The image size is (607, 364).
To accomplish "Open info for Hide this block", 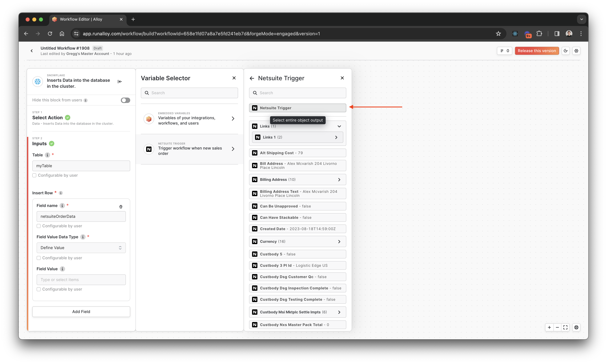I will [x=86, y=100].
